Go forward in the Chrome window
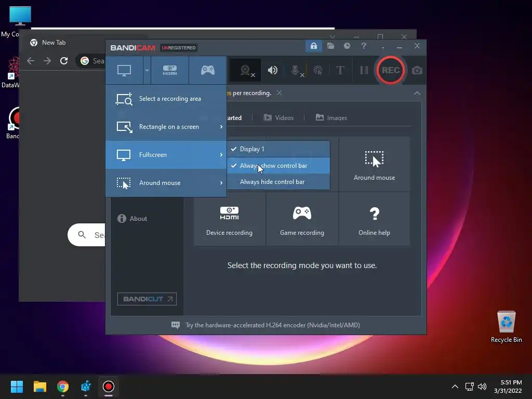 [x=47, y=61]
